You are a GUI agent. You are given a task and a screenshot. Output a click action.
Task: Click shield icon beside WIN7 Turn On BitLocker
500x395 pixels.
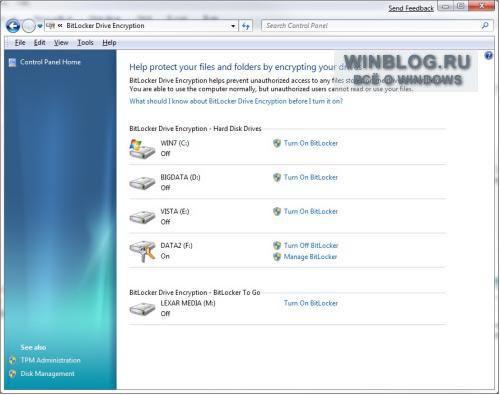[277, 143]
